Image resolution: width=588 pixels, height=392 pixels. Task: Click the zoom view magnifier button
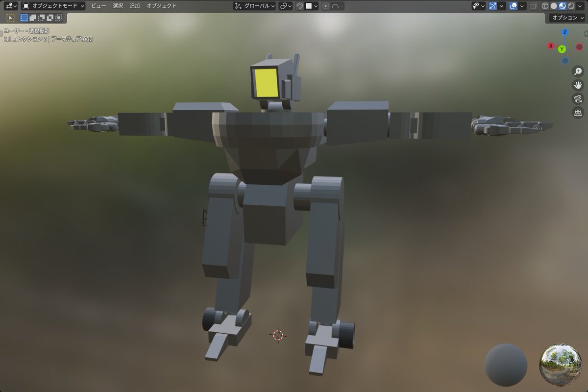tap(578, 72)
